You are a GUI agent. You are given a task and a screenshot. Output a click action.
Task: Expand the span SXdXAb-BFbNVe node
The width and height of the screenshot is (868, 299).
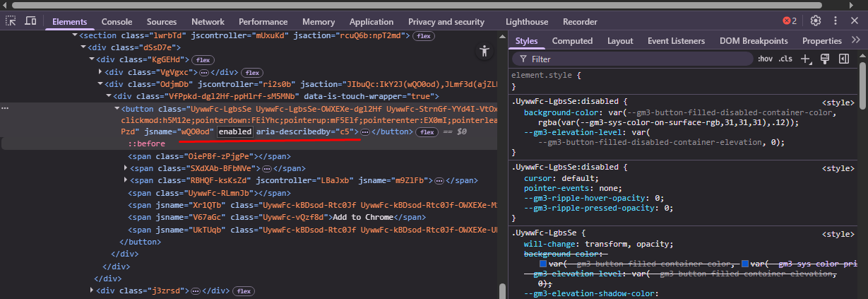click(x=126, y=168)
